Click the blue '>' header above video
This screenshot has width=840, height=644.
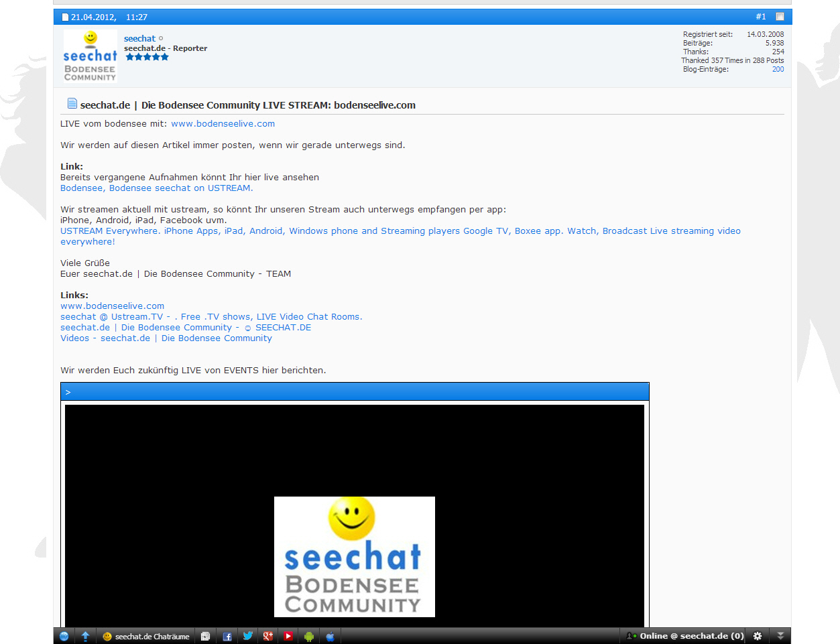pos(355,392)
